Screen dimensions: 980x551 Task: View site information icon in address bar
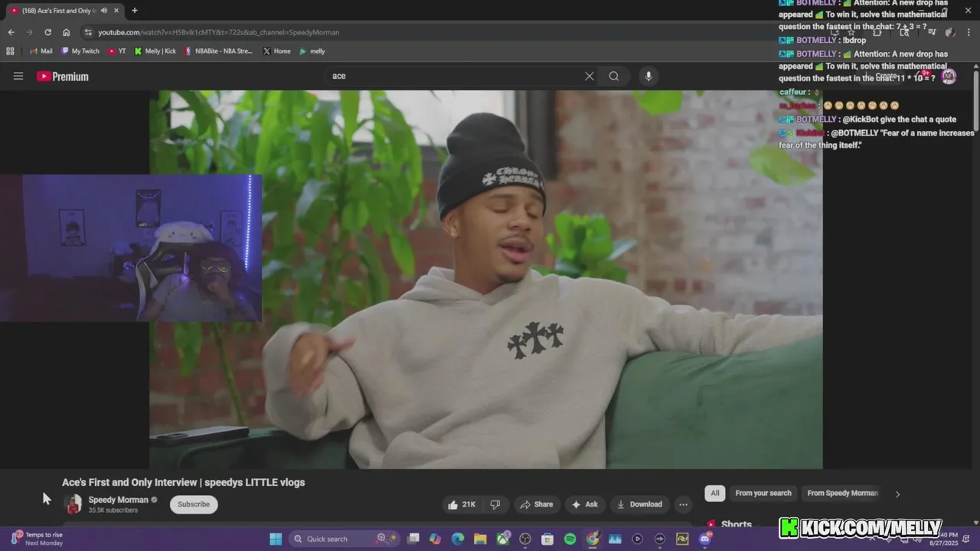pyautogui.click(x=88, y=32)
